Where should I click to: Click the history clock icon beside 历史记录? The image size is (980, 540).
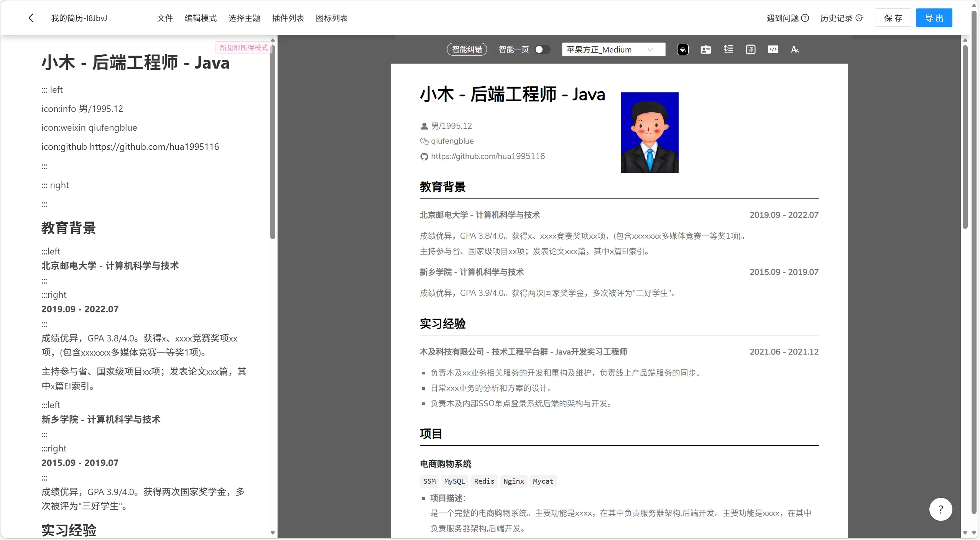[x=860, y=18]
